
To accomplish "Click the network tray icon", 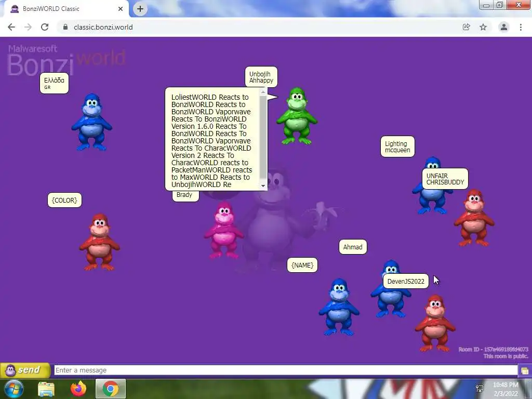I will [x=480, y=389].
